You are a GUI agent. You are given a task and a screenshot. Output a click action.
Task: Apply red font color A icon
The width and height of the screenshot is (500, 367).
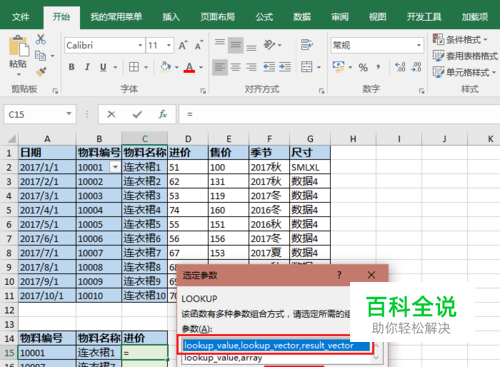[189, 67]
